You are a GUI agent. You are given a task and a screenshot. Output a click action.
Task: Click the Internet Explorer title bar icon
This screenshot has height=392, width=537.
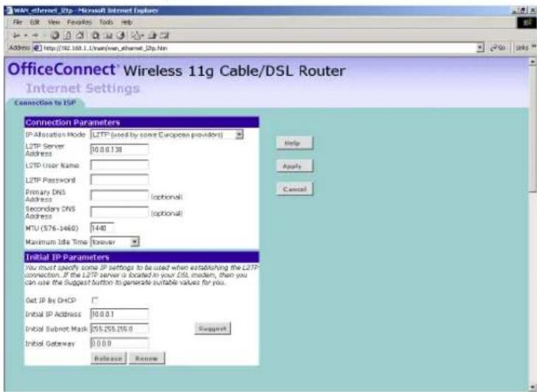[x=9, y=10]
